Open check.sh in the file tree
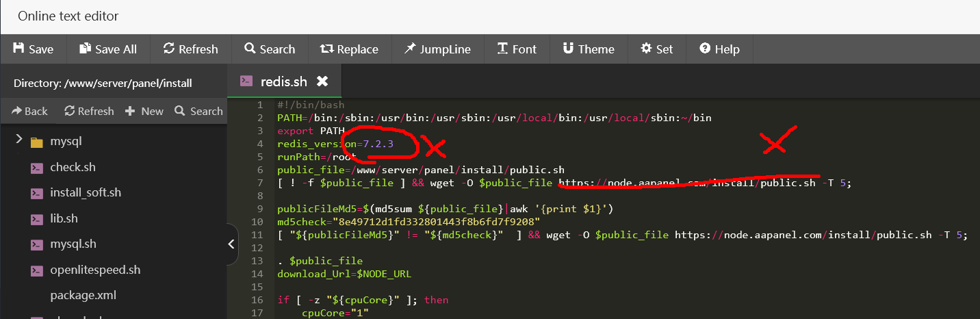The image size is (980, 319). click(x=73, y=167)
